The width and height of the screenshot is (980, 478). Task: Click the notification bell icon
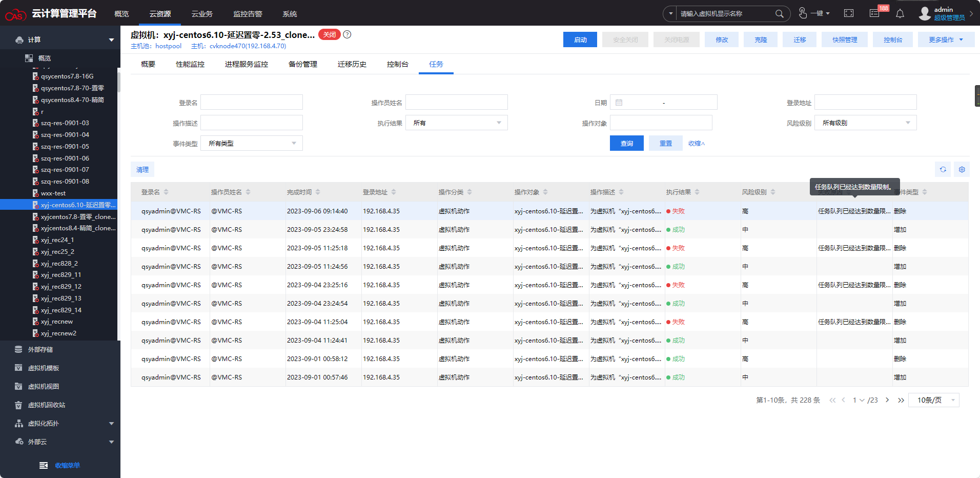pyautogui.click(x=900, y=14)
